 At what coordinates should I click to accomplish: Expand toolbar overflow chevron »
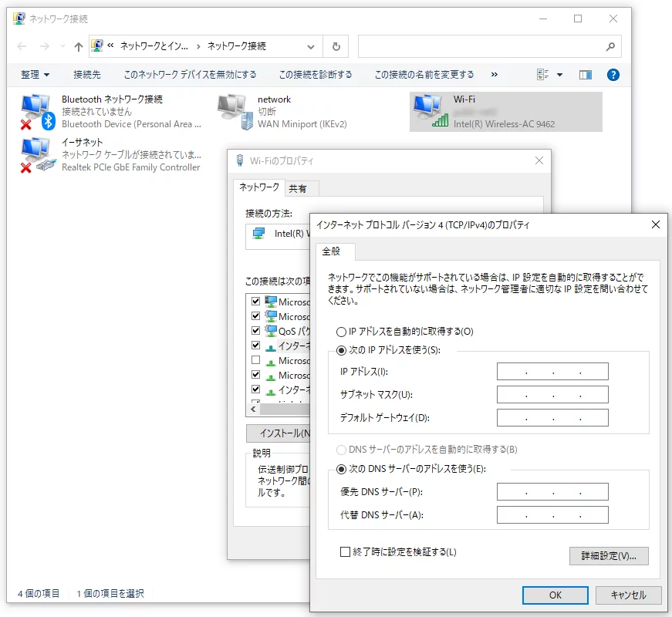tap(495, 75)
